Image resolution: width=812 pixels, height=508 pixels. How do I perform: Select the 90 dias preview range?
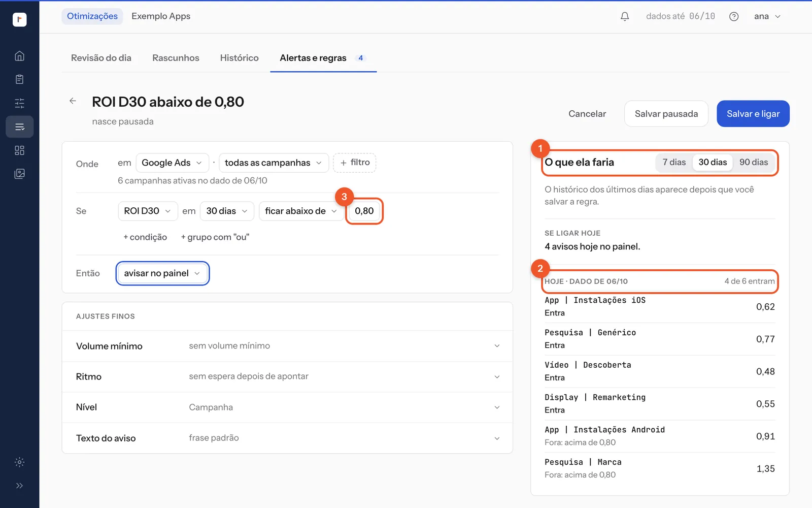click(x=754, y=163)
